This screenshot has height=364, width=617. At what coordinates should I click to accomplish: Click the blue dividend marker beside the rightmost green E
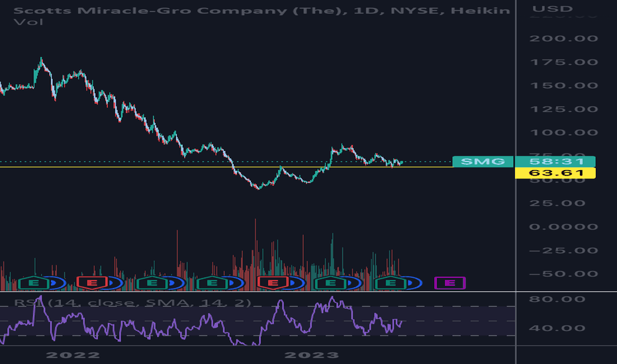[x=413, y=283]
